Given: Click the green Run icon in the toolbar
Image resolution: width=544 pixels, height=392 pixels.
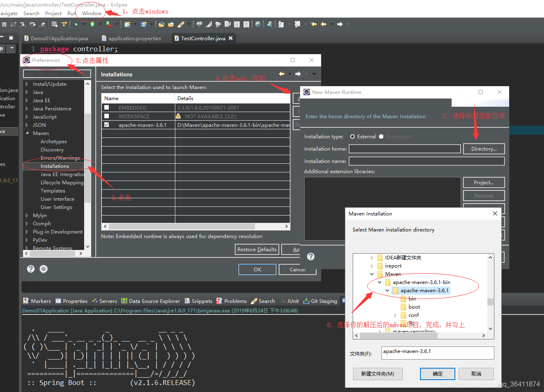Looking at the screenshot, I should (x=92, y=24).
